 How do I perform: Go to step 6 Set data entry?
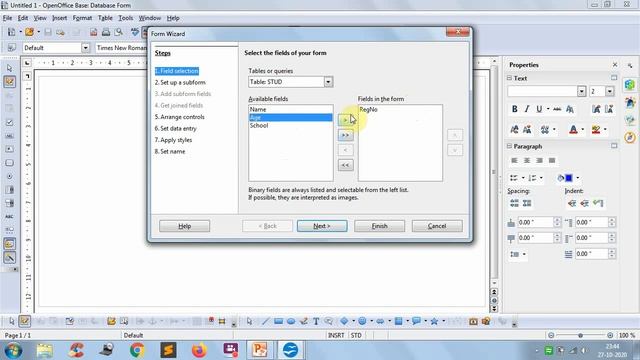[176, 128]
